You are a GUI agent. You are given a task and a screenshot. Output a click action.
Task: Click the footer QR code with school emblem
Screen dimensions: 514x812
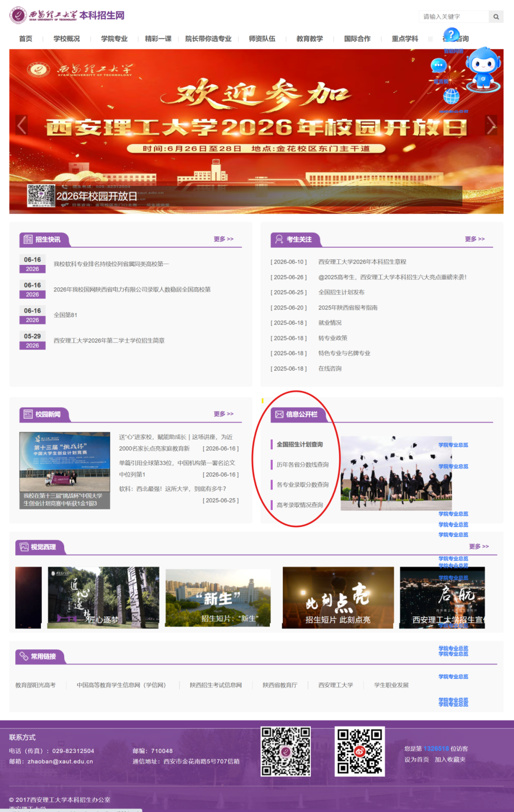pos(286,752)
